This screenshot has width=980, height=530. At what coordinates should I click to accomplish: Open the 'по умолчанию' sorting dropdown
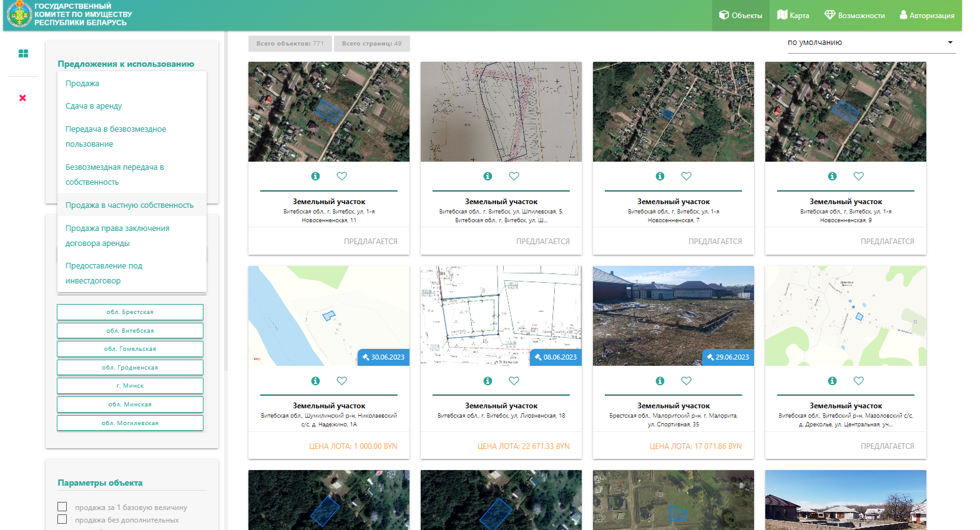point(871,42)
